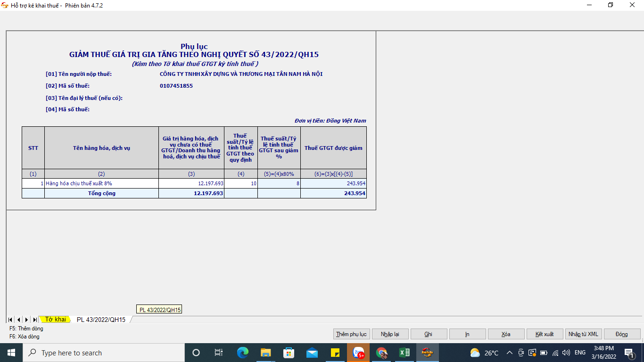Open the volume speaker icon
The image size is (644, 362).
tap(566, 353)
